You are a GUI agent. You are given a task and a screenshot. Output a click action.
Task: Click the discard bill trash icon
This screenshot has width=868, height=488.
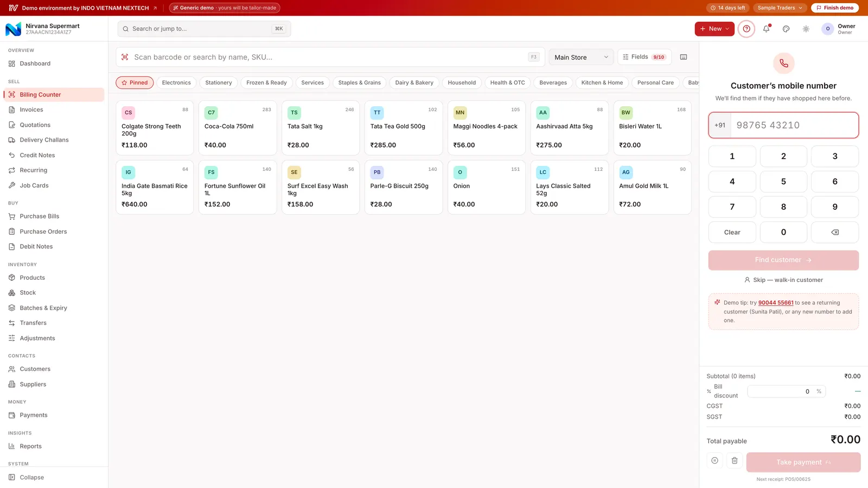[x=735, y=460]
